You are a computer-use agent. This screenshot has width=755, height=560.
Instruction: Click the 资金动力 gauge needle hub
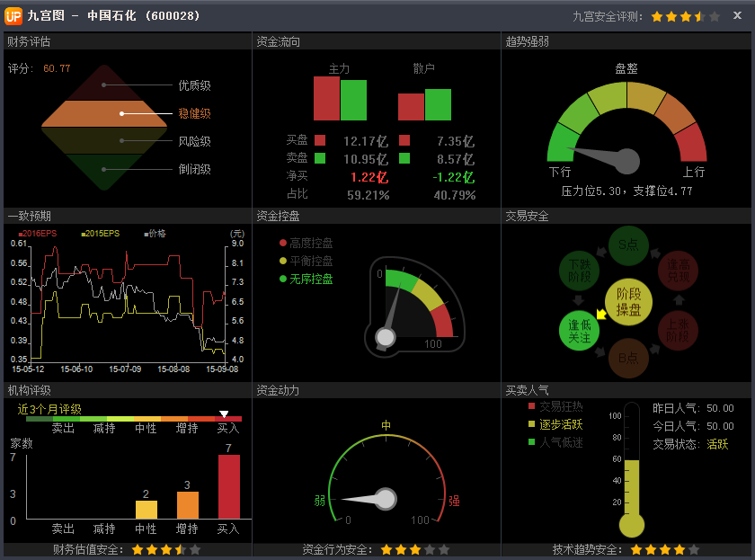pos(386,500)
